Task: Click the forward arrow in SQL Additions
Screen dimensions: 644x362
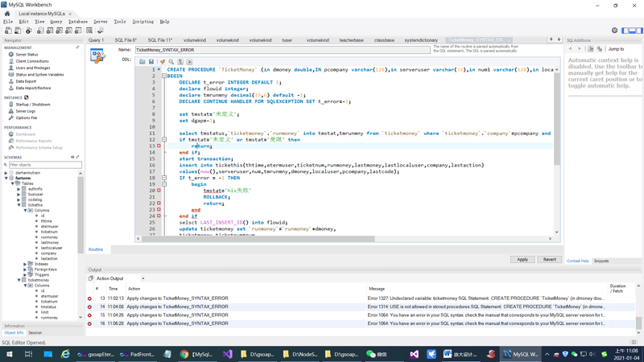Action: 579,49
